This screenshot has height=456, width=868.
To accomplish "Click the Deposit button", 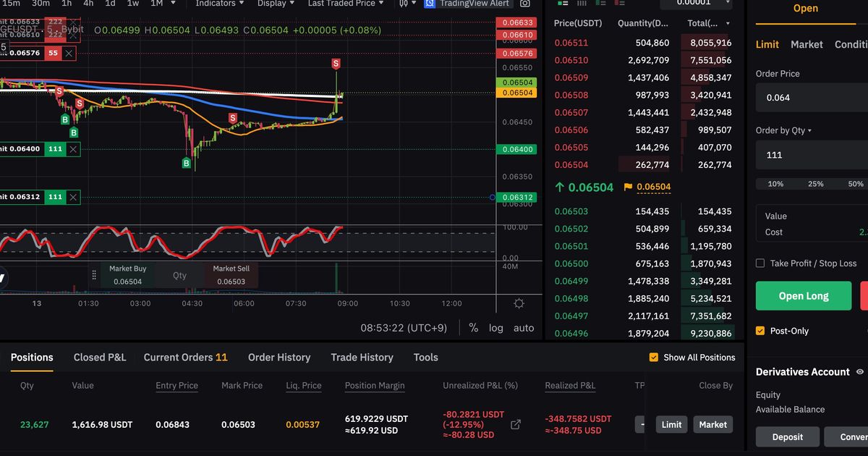I will click(x=788, y=437).
